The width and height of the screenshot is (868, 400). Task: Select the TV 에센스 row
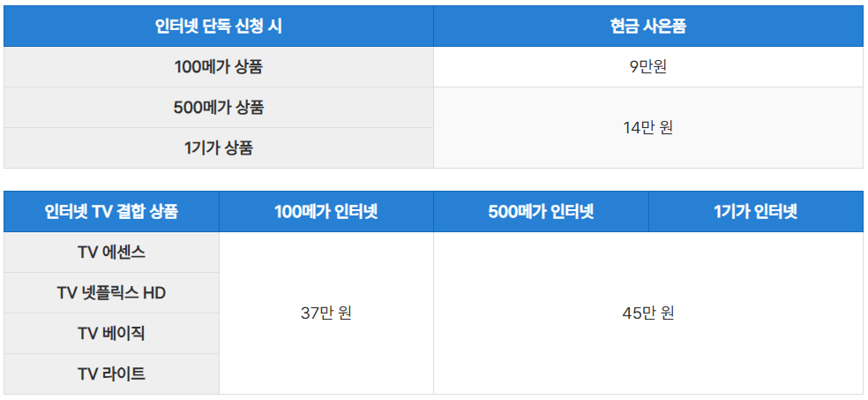(111, 252)
